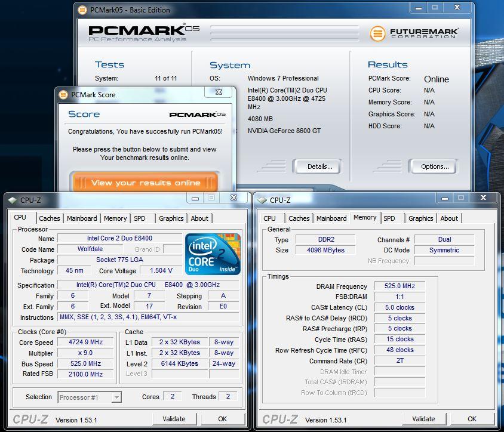Open system Details in PCMark05
This screenshot has height=432, width=504.
317,166
